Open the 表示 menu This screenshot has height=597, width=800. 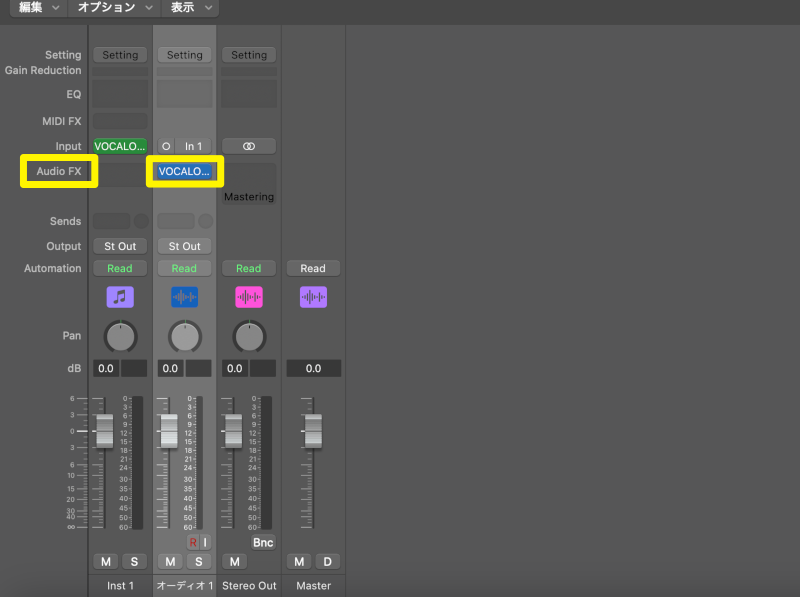coord(191,8)
